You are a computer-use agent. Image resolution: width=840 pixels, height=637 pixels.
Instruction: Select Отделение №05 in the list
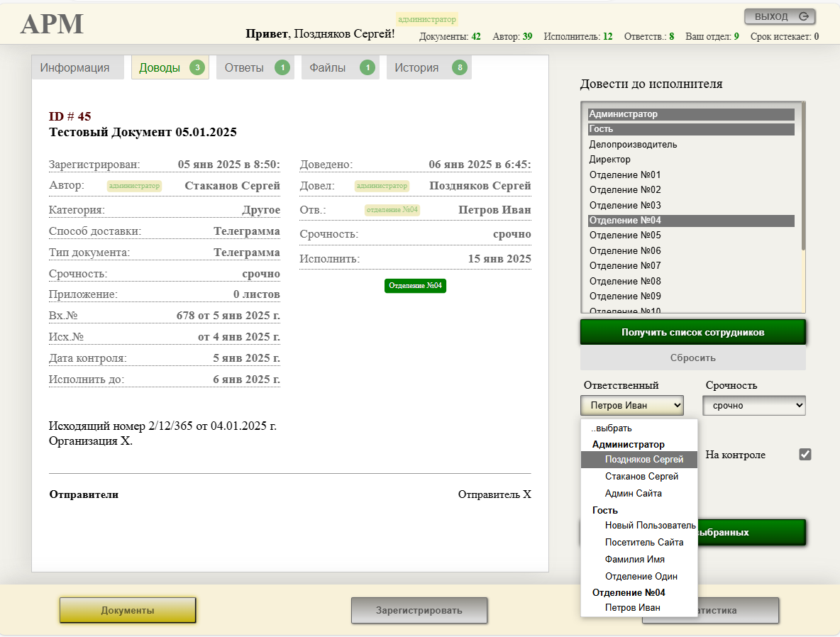coord(691,236)
